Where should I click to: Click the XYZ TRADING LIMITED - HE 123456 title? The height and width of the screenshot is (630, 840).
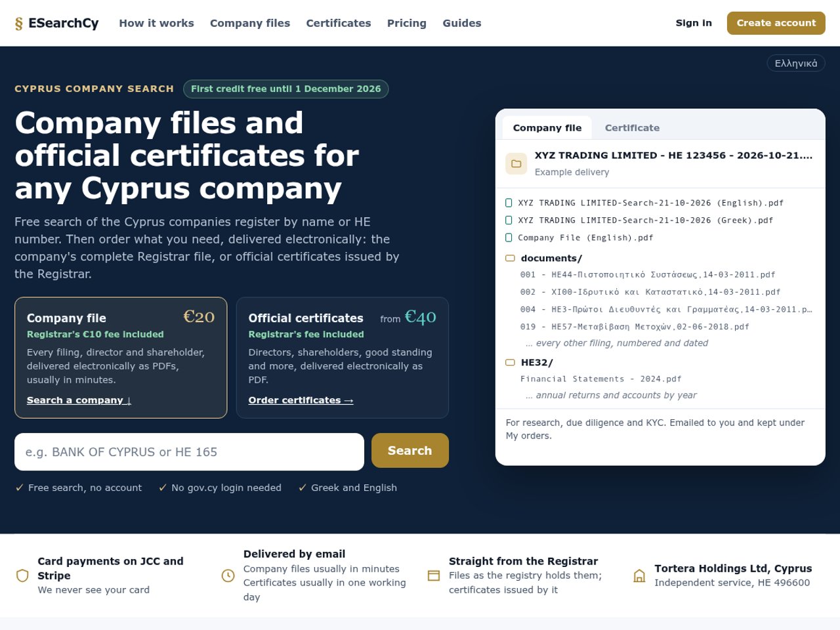[673, 156]
